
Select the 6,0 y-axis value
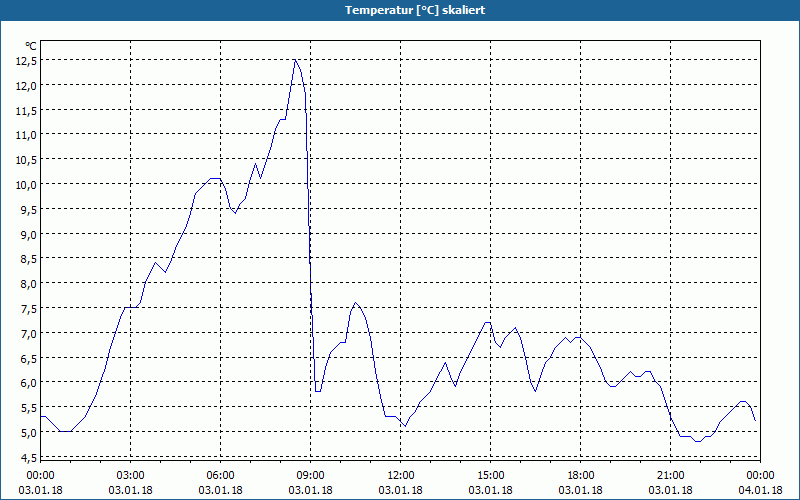[x=30, y=383]
